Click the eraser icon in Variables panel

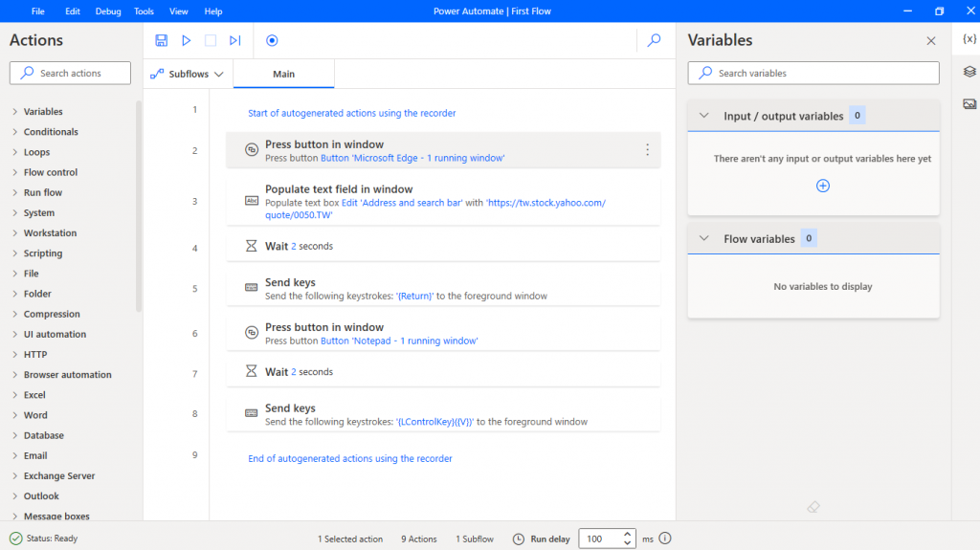(813, 507)
